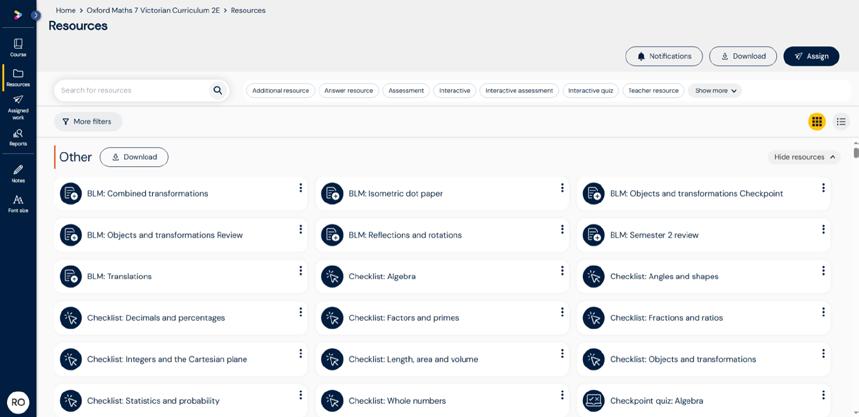Open BLM: Reflections and rotations
This screenshot has width=859, height=417.
(442, 235)
